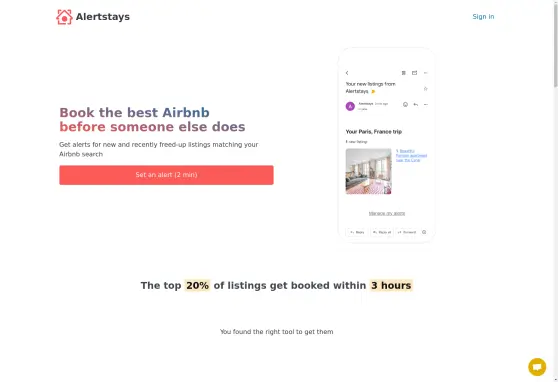Tap the back arrow in phone mockup
The height and width of the screenshot is (382, 558).
tap(347, 73)
